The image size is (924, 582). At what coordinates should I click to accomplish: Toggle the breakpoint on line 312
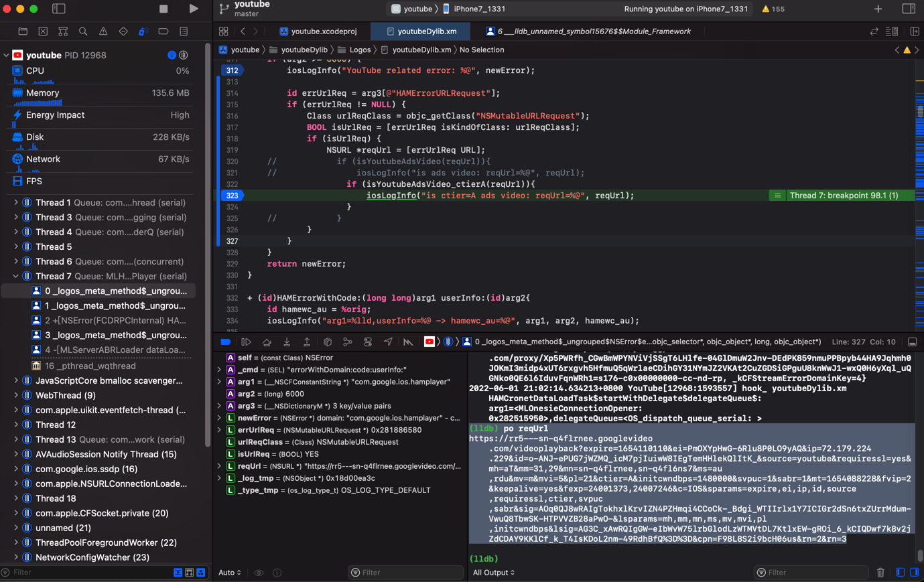(x=232, y=70)
